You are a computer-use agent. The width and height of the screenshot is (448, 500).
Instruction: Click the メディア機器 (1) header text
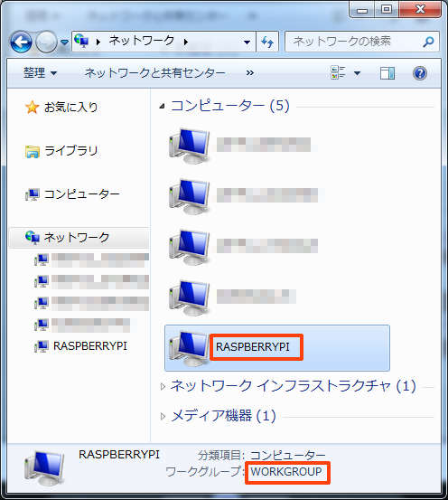[x=224, y=416]
